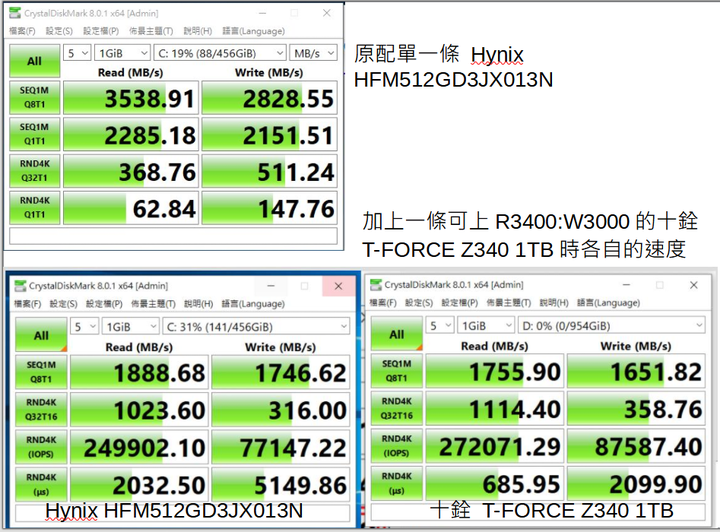Viewport: 720px width, 532px height.
Task: Click CrystalDiskMark app icon in D: 0% window
Action: [x=376, y=285]
